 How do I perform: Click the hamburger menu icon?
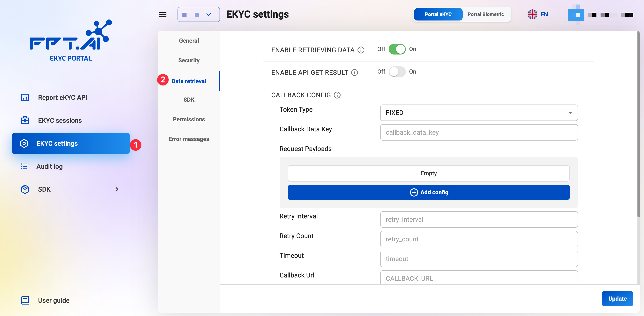click(x=163, y=15)
